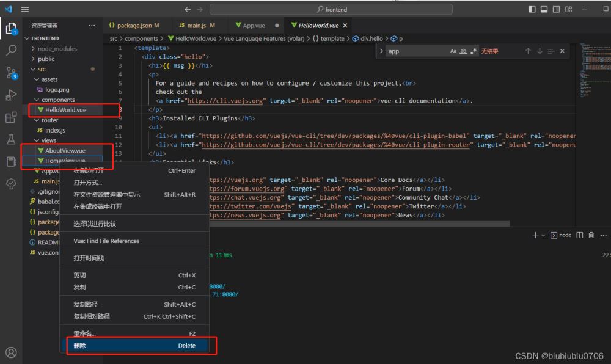The height and width of the screenshot is (364, 611).
Task: Expand the node_modules folder
Action: (57, 49)
